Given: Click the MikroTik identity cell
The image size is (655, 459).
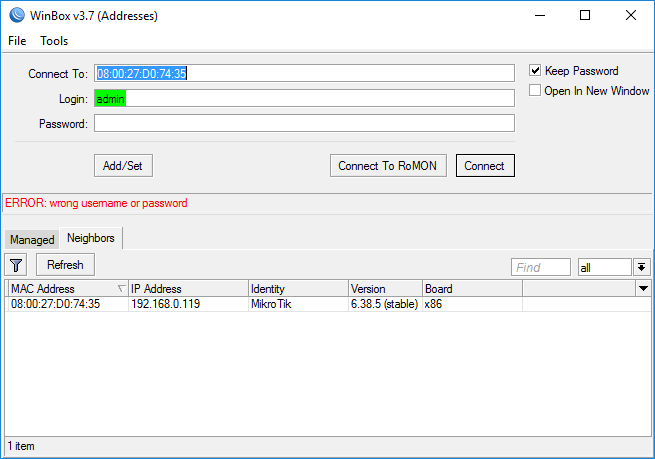Looking at the screenshot, I should pos(271,304).
